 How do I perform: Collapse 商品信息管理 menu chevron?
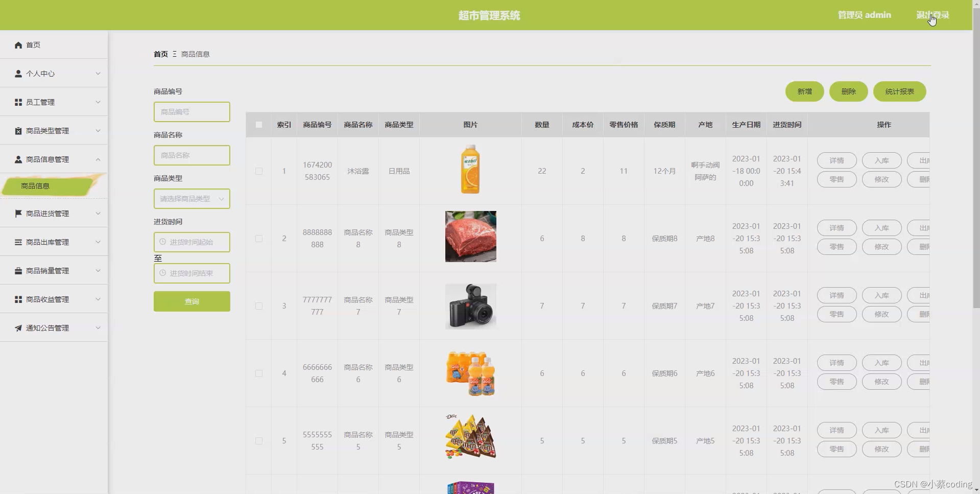pyautogui.click(x=98, y=159)
